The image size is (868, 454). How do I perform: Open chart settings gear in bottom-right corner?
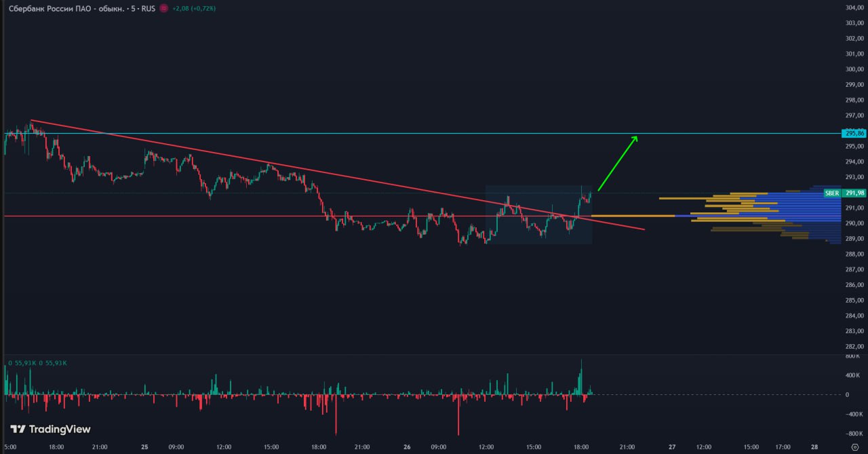pos(854,447)
